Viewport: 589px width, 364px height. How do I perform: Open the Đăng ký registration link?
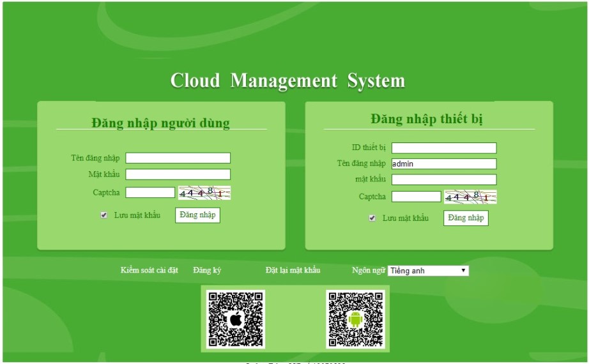207,270
